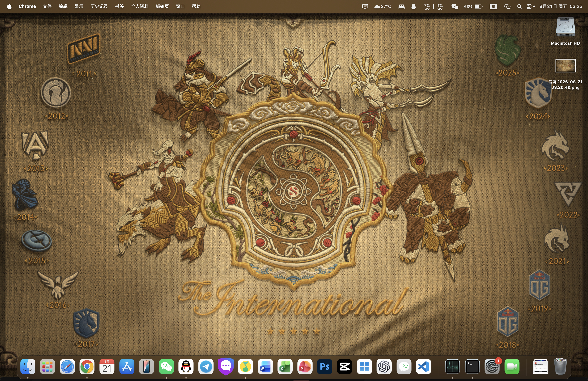Open the 标签页 menu
This screenshot has height=381, width=588.
point(162,6)
